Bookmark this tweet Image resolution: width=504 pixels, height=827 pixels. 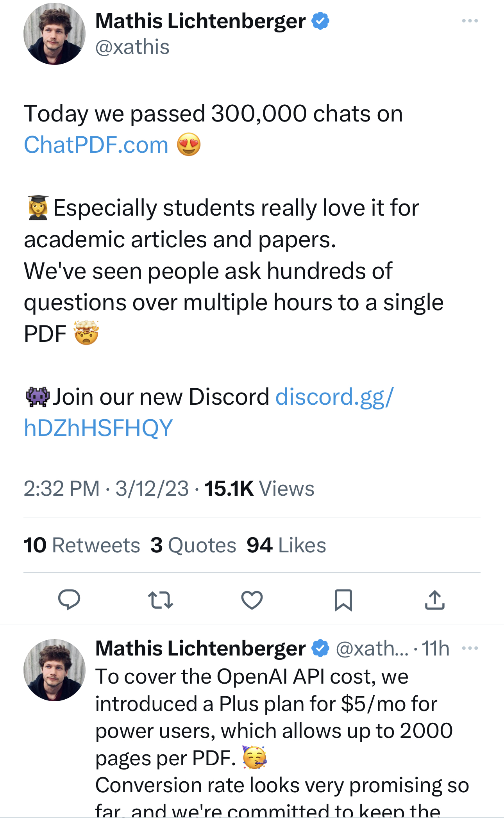tap(343, 600)
